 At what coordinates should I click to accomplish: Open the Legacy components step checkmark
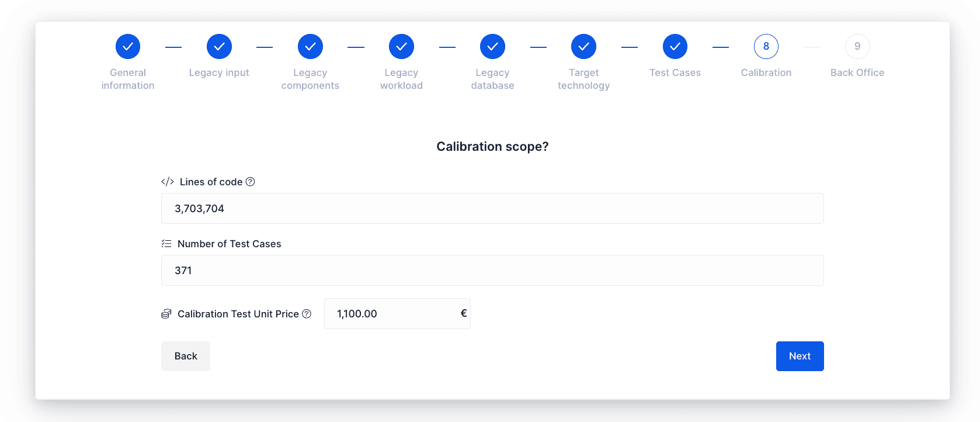coord(310,47)
